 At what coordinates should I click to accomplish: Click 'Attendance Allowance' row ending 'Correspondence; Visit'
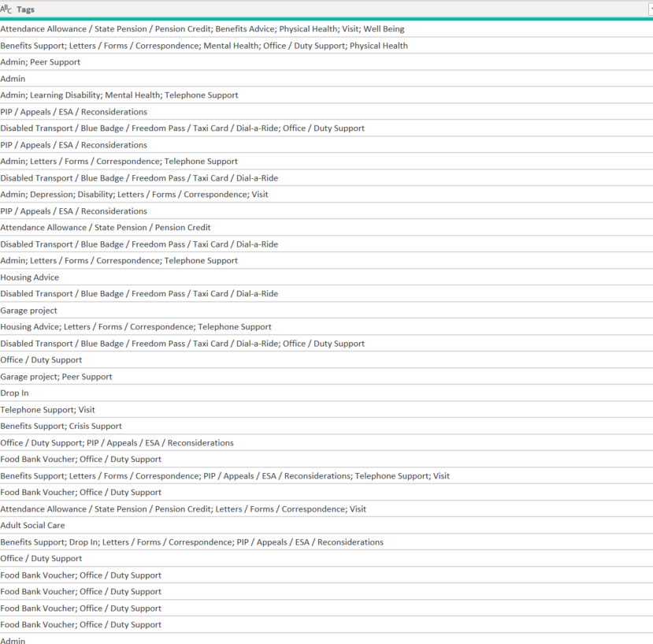326,509
